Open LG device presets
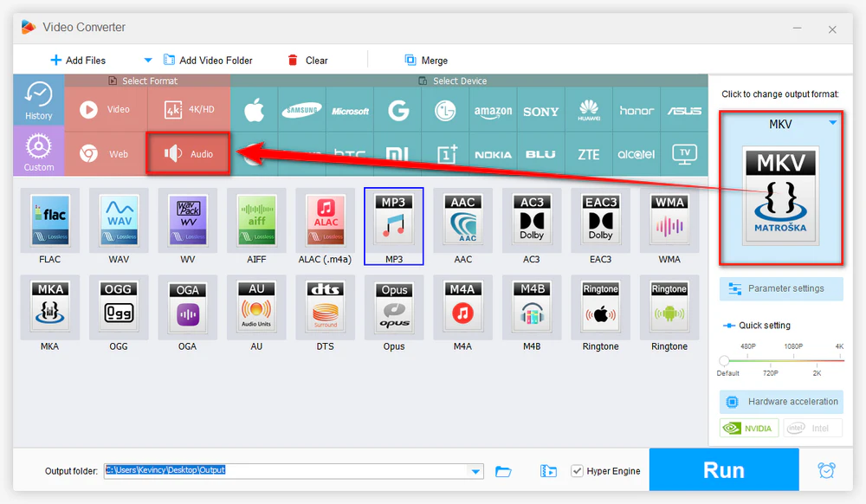This screenshot has width=866, height=504. pyautogui.click(x=445, y=109)
